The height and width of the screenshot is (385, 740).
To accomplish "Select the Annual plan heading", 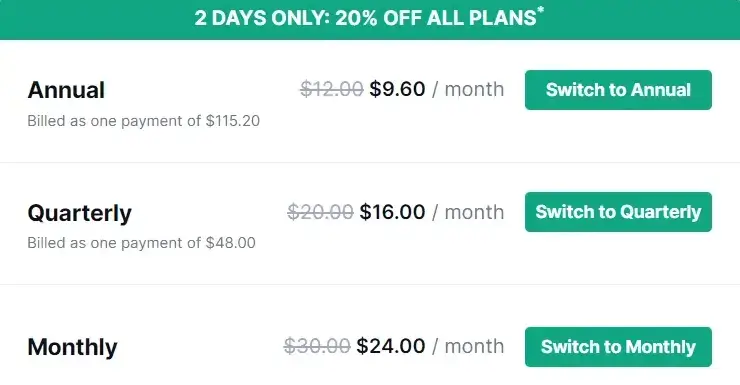I will tap(66, 90).
